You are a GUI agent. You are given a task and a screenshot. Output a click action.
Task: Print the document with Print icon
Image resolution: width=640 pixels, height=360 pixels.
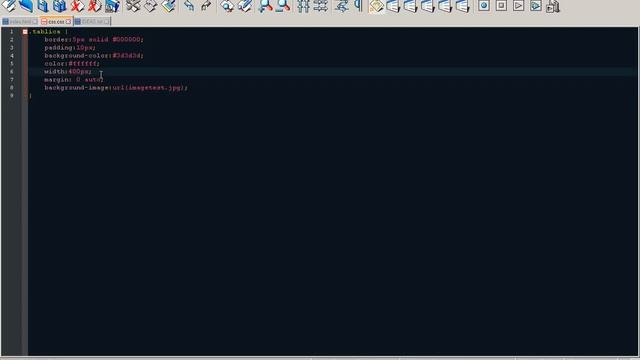(112, 6)
